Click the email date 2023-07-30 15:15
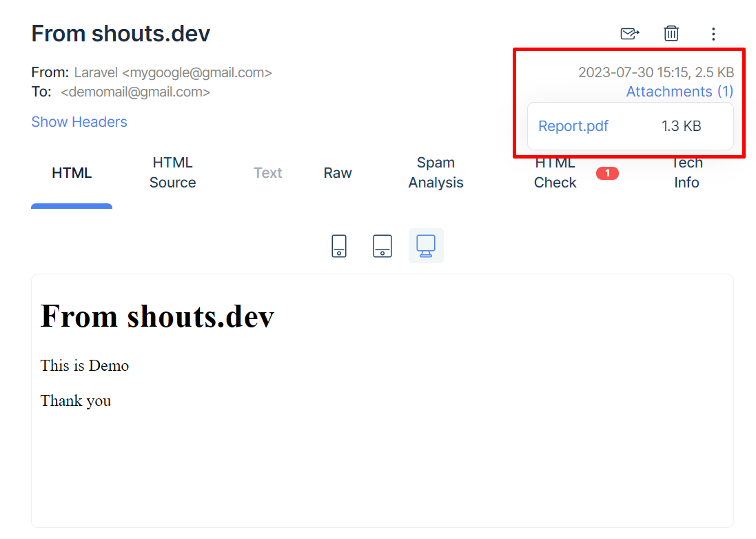The height and width of the screenshot is (539, 756). 633,72
